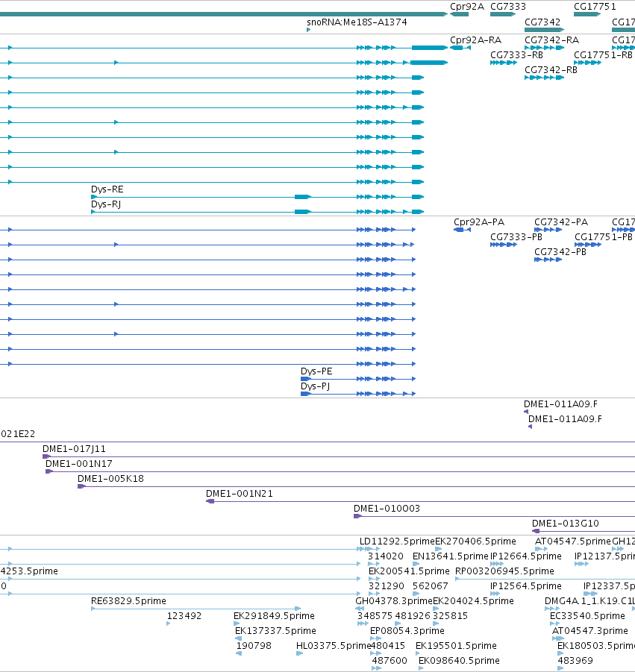The width and height of the screenshot is (635, 672).
Task: Click the CG7342-PB protein label
Action: (560, 252)
